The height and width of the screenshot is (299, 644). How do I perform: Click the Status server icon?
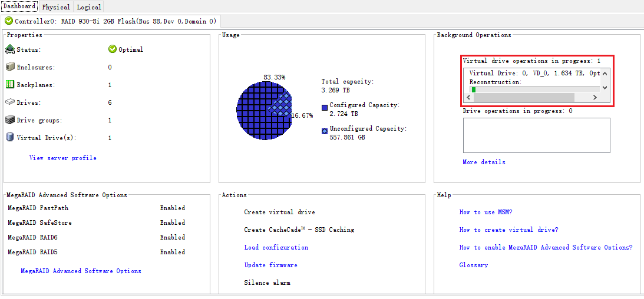point(10,49)
